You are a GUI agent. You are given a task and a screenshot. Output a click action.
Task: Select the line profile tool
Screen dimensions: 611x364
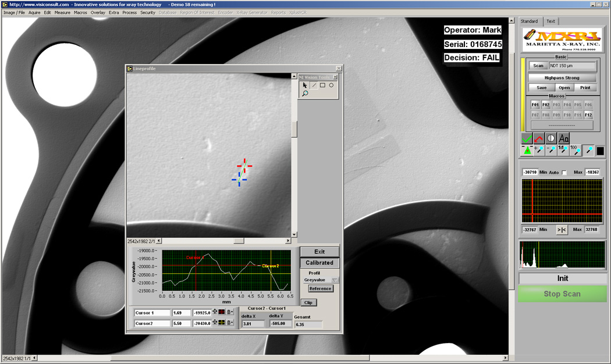[x=314, y=85]
